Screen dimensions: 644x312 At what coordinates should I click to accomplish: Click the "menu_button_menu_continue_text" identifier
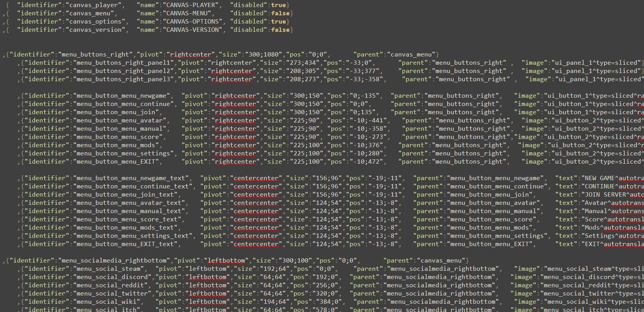pyautogui.click(x=133, y=186)
